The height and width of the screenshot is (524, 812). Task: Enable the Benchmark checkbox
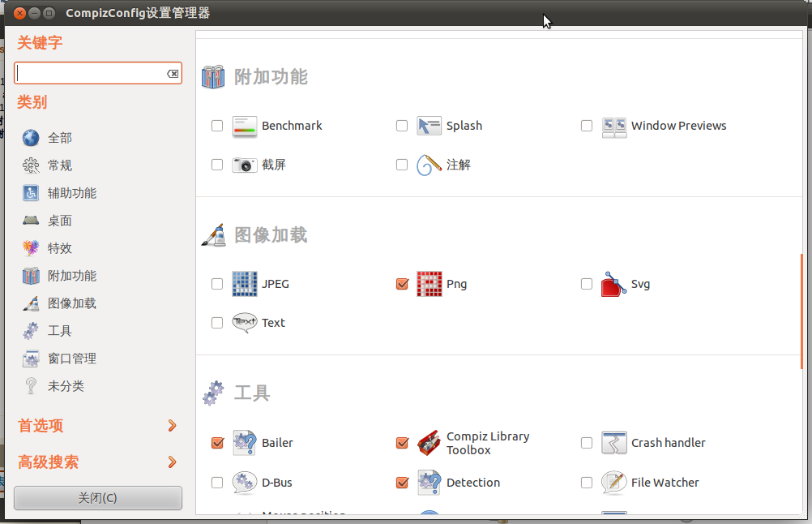pyautogui.click(x=217, y=126)
